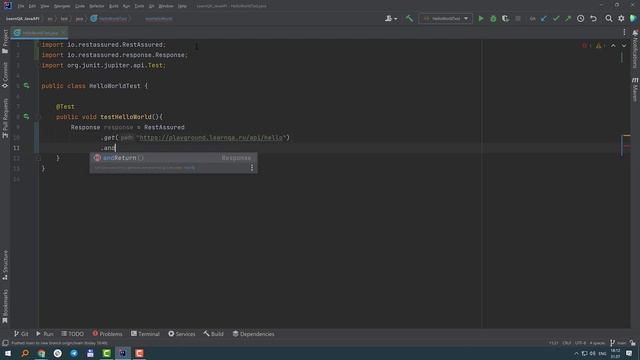Screen dimensions: 640x360
Task: Go to previous highlighted error arrow
Action: point(613,45)
